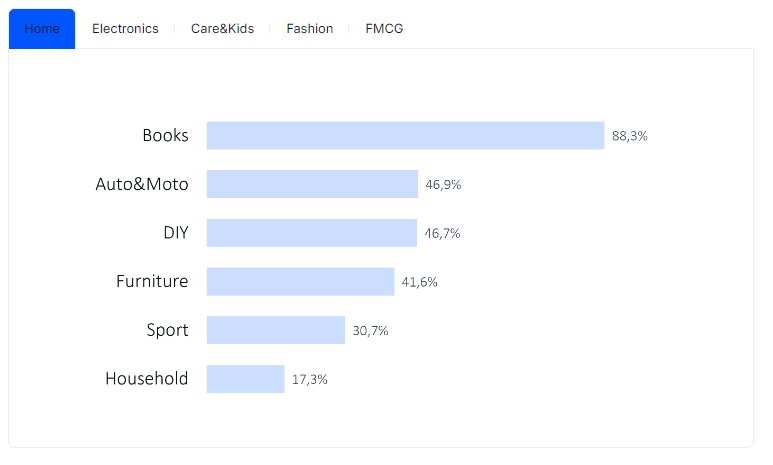Image resolution: width=773 pixels, height=465 pixels.
Task: Click the 17,3% value label
Action: tap(310, 379)
